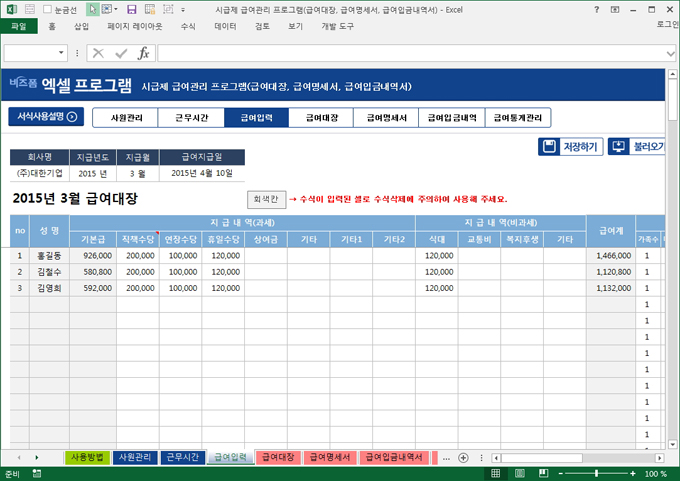680x481 pixels.
Task: Show more sheet tabs via ellipsis
Action: tap(446, 458)
